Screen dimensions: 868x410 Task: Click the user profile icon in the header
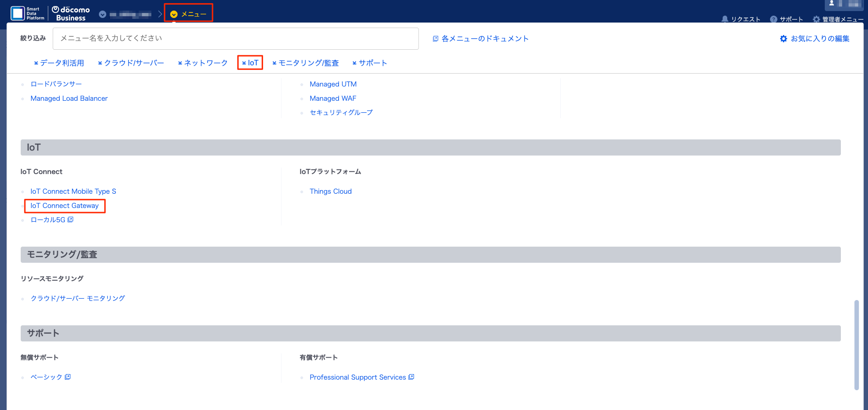832,4
